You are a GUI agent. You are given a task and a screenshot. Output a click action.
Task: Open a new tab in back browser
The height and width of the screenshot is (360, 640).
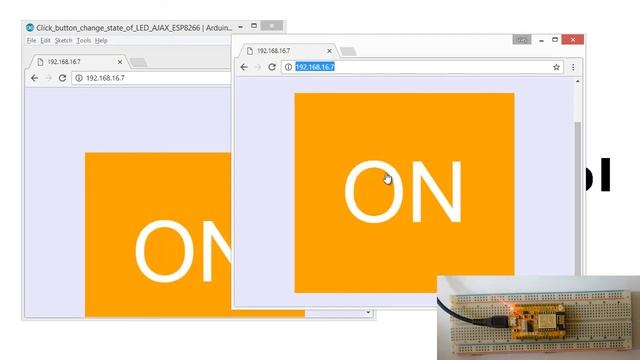[x=139, y=62]
